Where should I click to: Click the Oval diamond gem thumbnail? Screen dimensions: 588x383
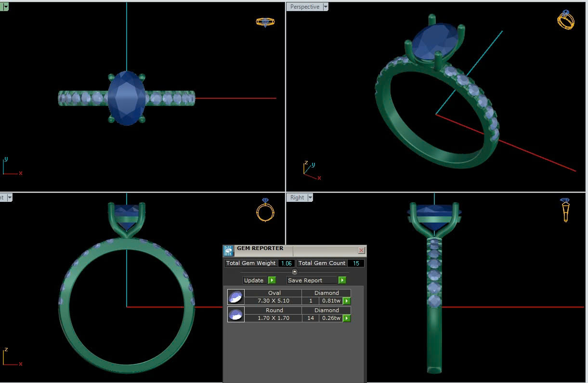point(235,297)
